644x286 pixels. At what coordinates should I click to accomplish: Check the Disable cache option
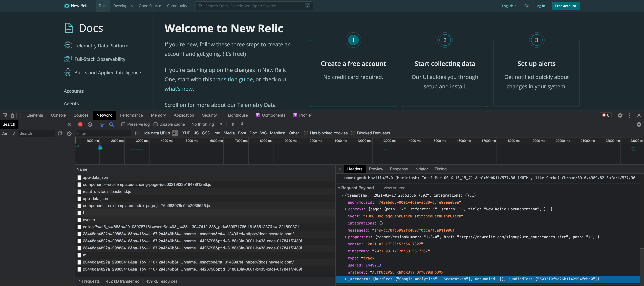point(156,124)
